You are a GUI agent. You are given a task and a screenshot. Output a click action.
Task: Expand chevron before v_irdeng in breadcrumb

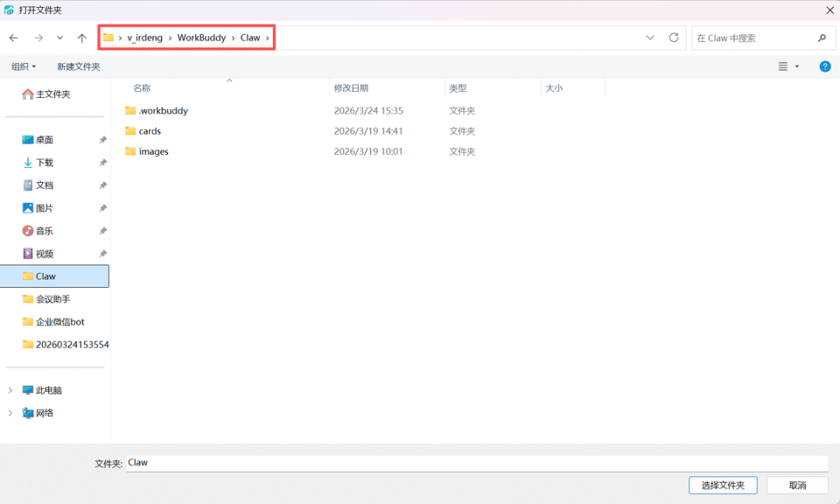coord(121,38)
